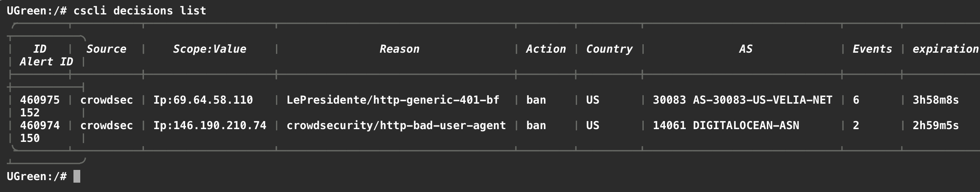
Task: Click the IP address 69.64.58.110
Action: pyautogui.click(x=213, y=100)
